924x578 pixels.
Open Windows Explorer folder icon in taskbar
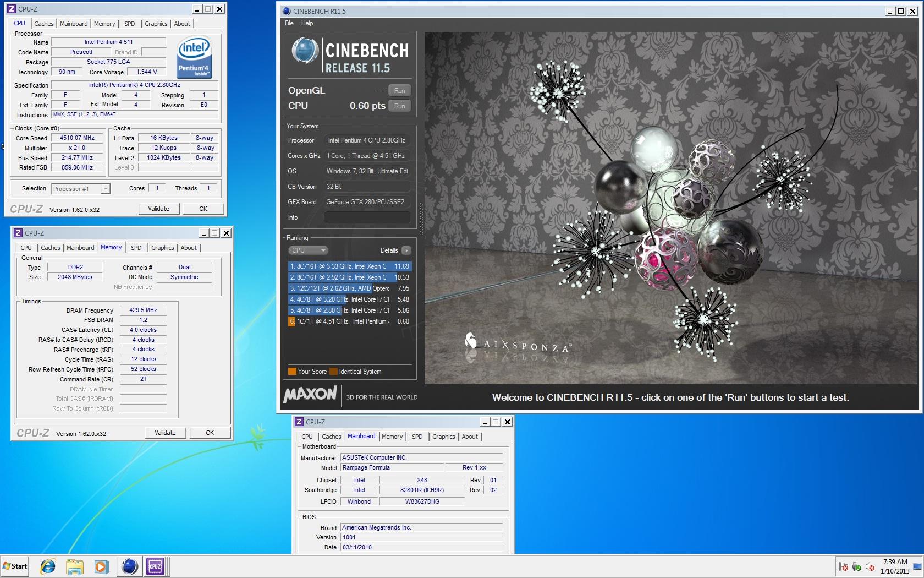[74, 566]
